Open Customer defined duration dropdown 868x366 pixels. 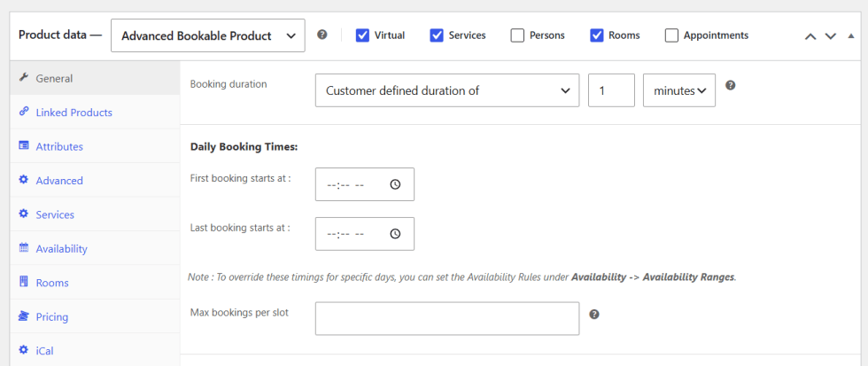coord(447,90)
